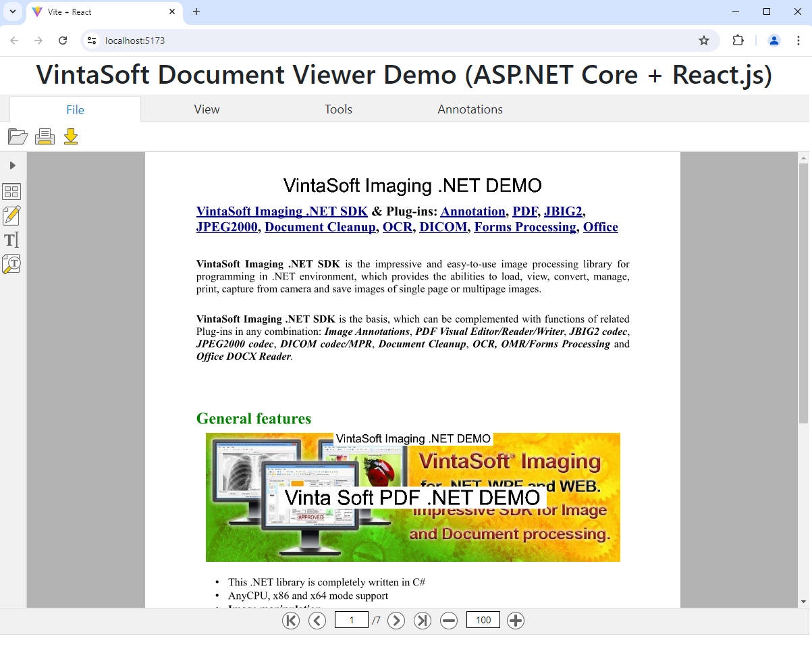Open the Document Cleanup link
The image size is (812, 651).
pos(320,227)
